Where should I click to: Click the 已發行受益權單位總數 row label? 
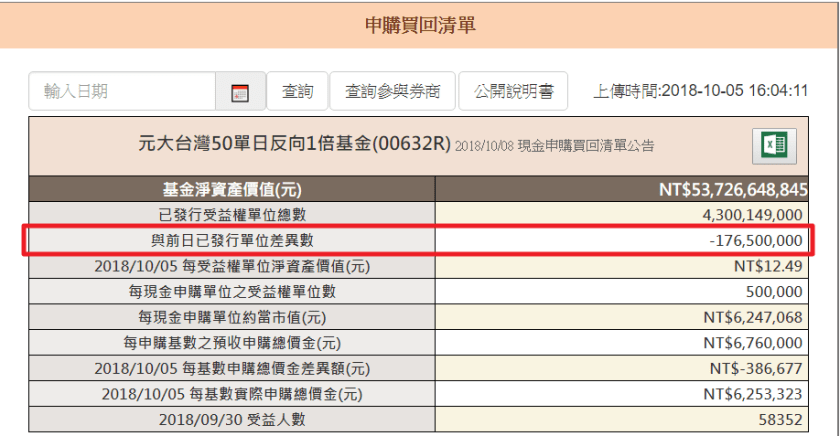pyautogui.click(x=232, y=214)
